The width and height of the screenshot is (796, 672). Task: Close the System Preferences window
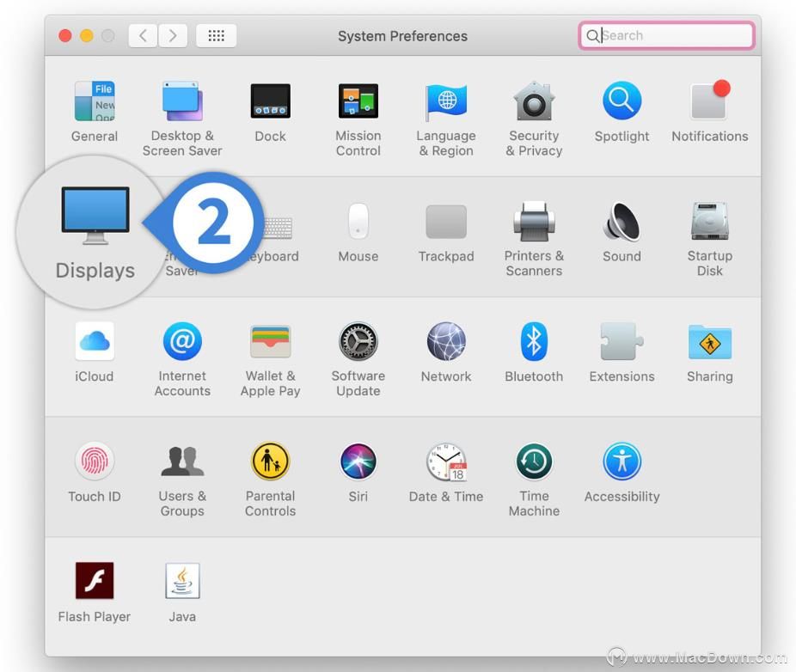pos(65,35)
